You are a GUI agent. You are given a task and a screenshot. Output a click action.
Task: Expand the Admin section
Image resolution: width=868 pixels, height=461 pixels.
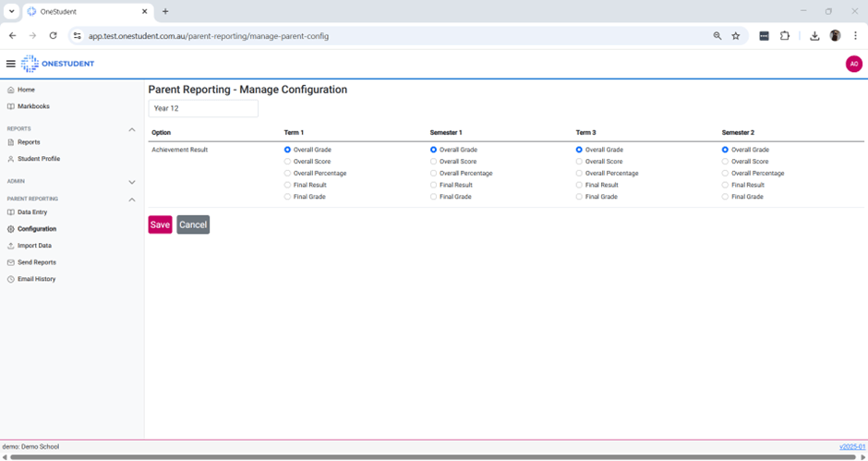coord(131,182)
